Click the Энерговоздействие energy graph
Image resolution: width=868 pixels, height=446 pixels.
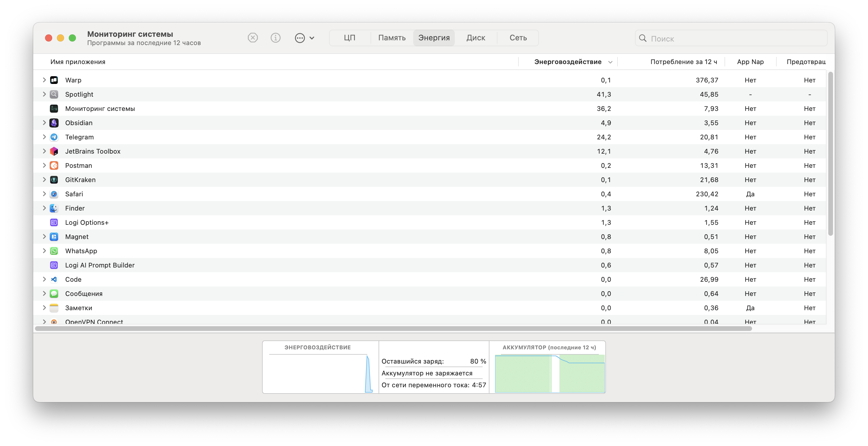[321, 373]
